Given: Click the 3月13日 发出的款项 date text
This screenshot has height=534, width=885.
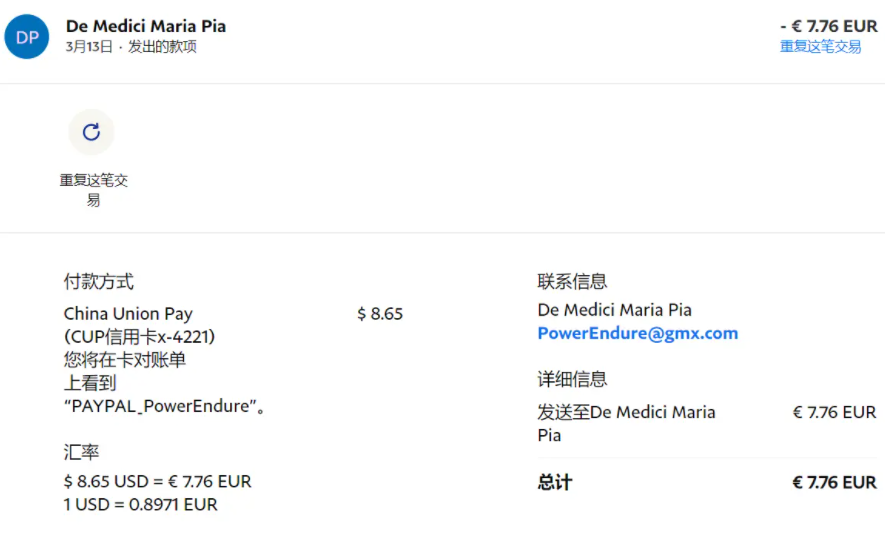Looking at the screenshot, I should pyautogui.click(x=131, y=47).
